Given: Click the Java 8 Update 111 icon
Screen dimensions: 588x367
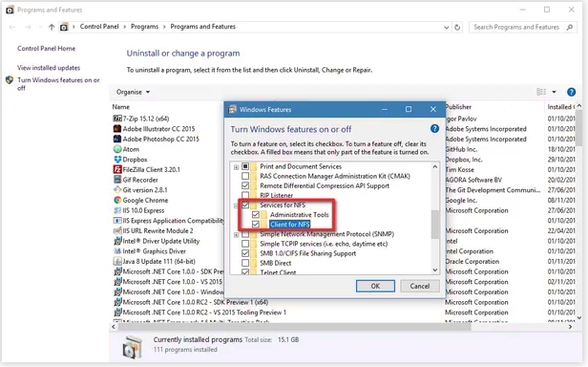Looking at the screenshot, I should pyautogui.click(x=117, y=262).
